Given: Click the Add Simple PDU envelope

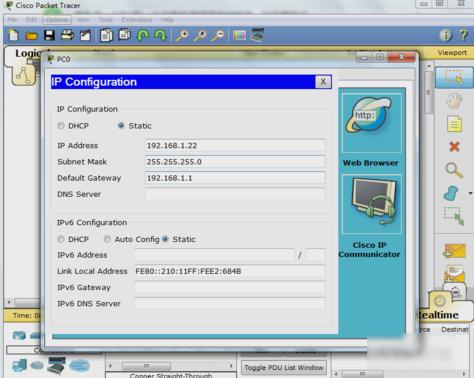Looking at the screenshot, I should coord(455,251).
